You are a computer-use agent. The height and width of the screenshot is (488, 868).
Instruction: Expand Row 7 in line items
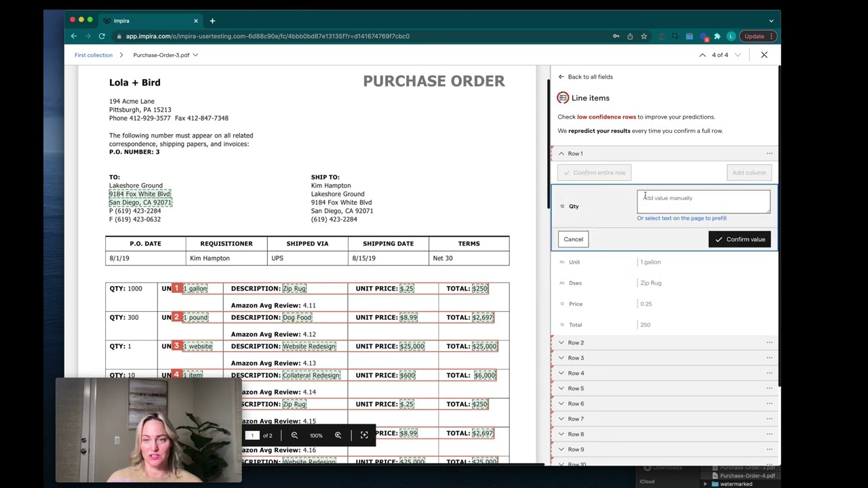tap(561, 419)
